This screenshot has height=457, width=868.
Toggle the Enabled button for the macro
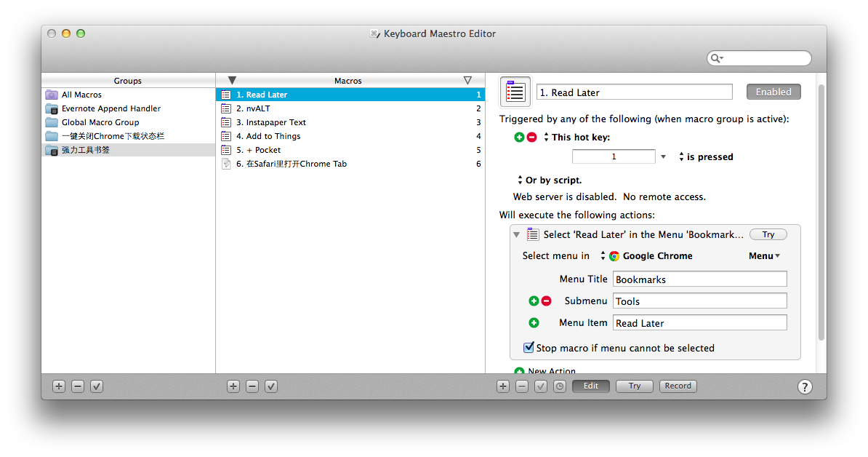click(773, 92)
